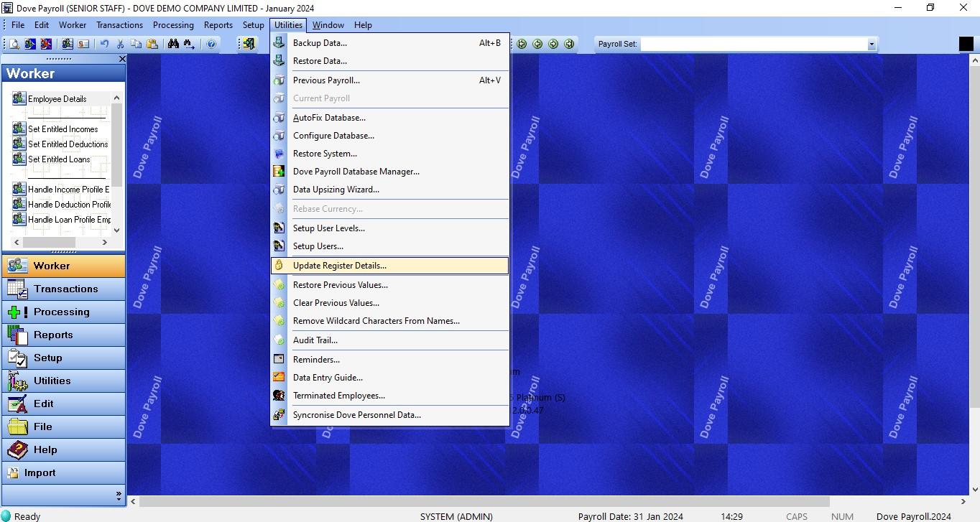Click the black color box in toolbar
Screen dimensions: 980x522
tap(966, 44)
